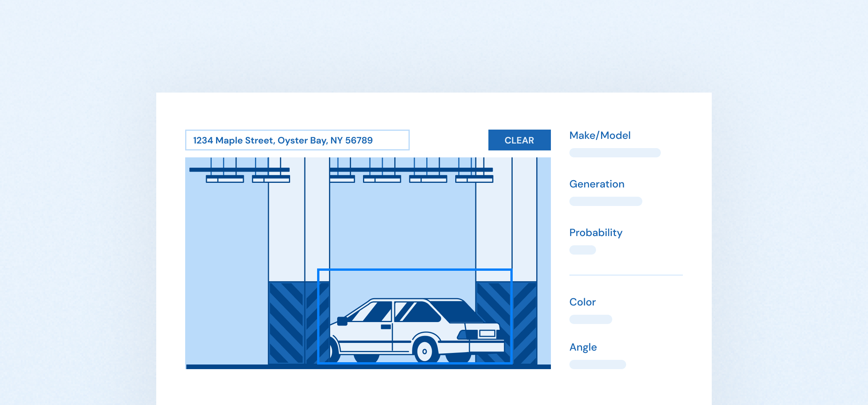Image resolution: width=868 pixels, height=405 pixels.
Task: Click the garage scene image
Action: (x=368, y=263)
